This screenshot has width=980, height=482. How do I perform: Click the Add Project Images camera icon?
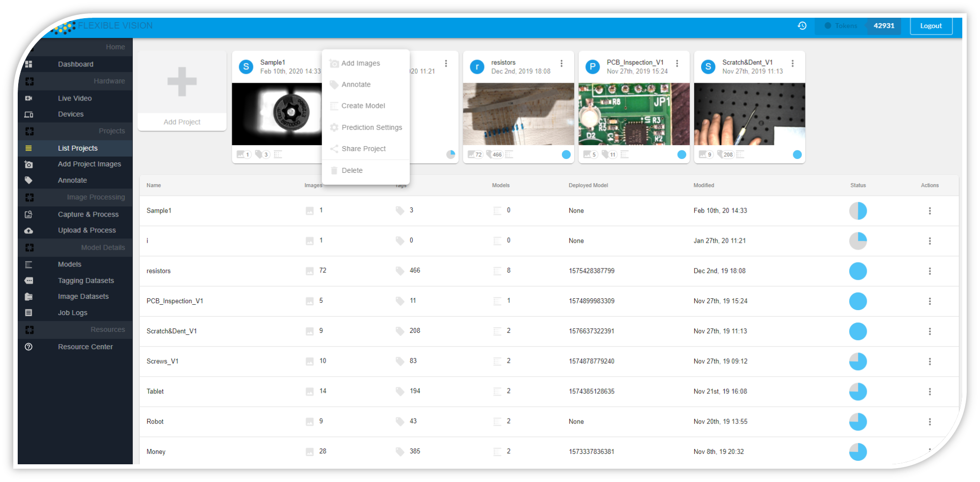[x=29, y=164]
